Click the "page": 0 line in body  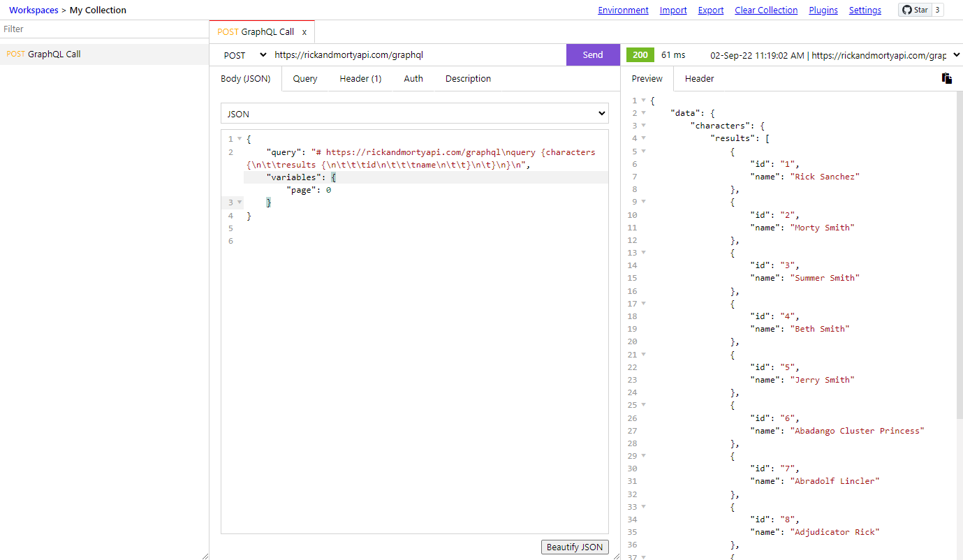(309, 190)
